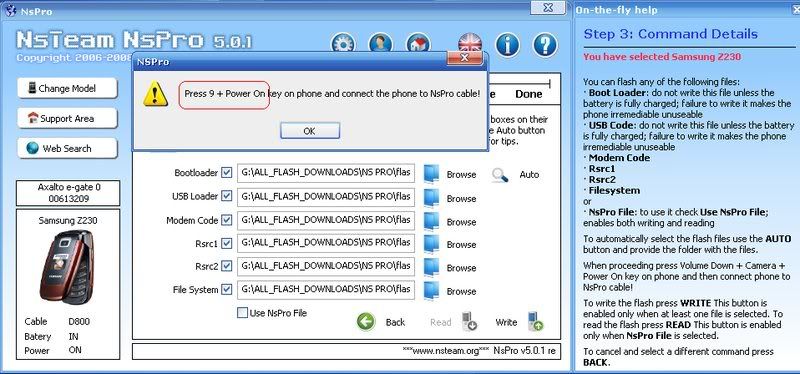Click Browse folder icon for Rsrc2
This screenshot has width=800, height=374.
[x=431, y=267]
